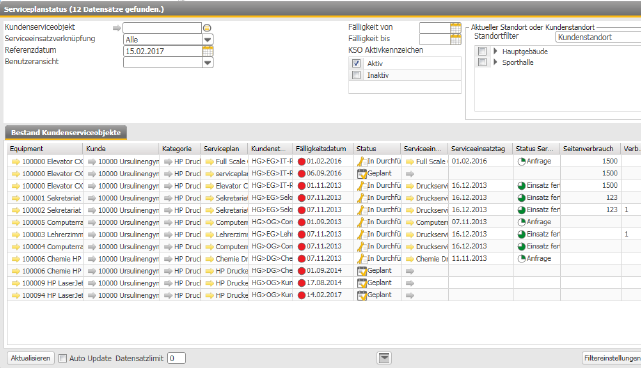Open the Referenzdatum calendar picker icon

tap(208, 51)
